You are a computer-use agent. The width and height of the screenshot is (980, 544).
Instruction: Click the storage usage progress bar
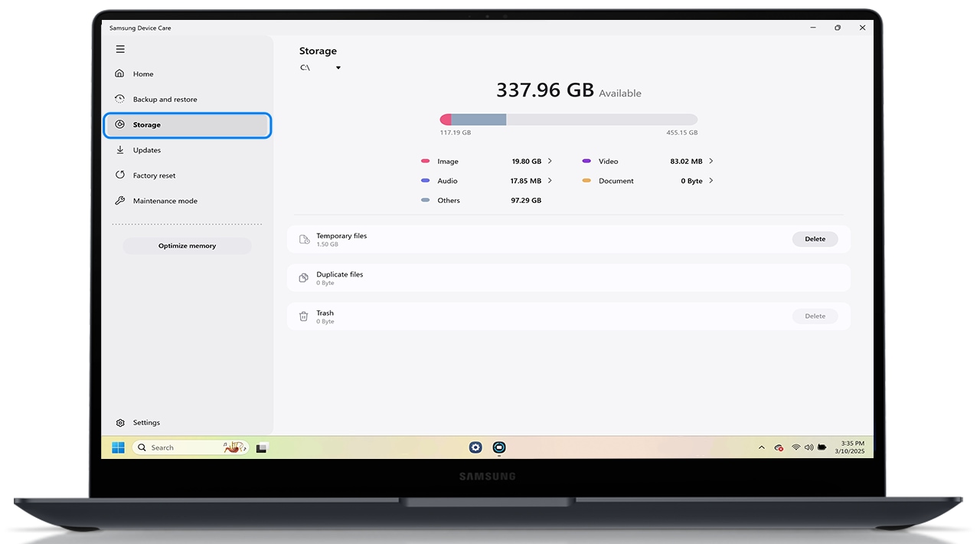click(x=569, y=120)
